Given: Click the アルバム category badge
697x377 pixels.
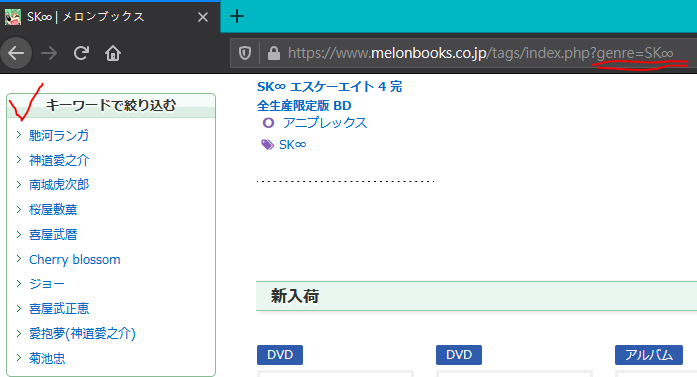Looking at the screenshot, I should click(649, 355).
